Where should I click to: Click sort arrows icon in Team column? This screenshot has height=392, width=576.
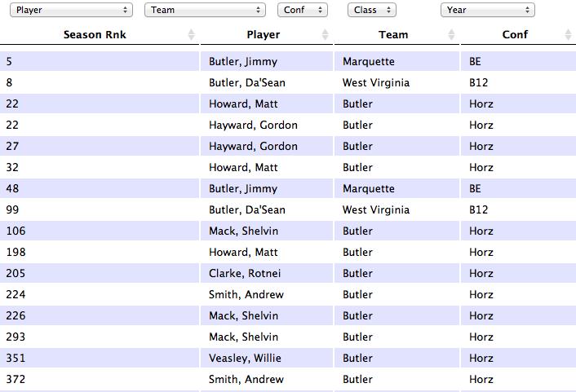452,35
